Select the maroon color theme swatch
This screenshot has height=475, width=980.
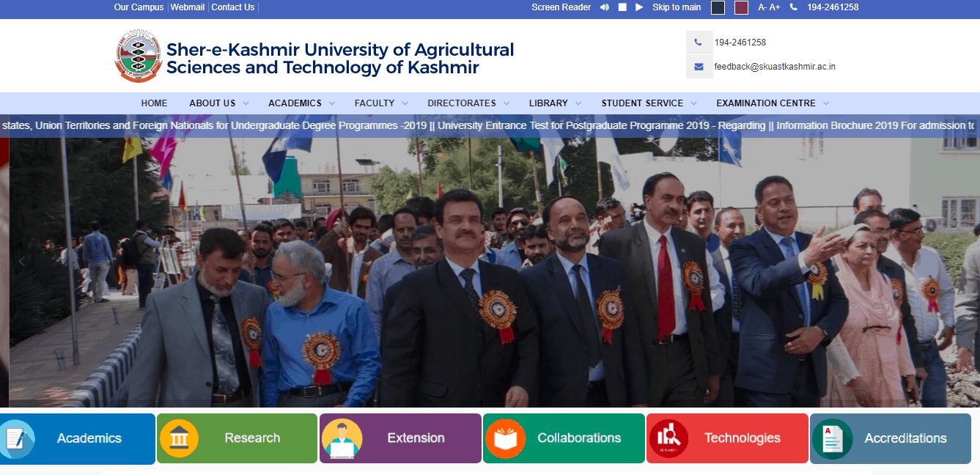741,7
